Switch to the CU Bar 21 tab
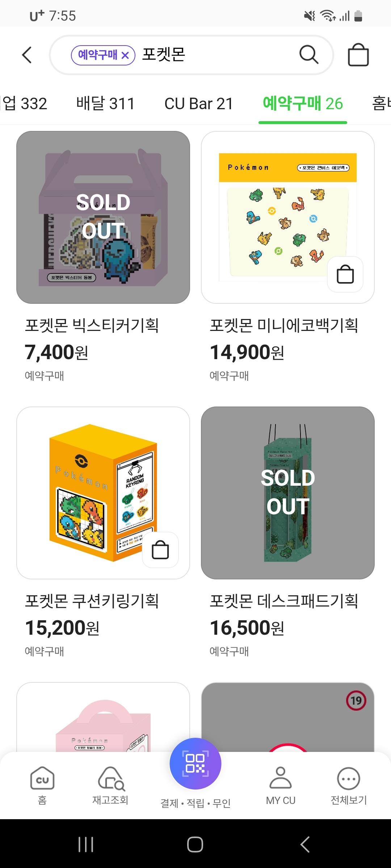Screen dimensions: 391x868 (x=199, y=104)
